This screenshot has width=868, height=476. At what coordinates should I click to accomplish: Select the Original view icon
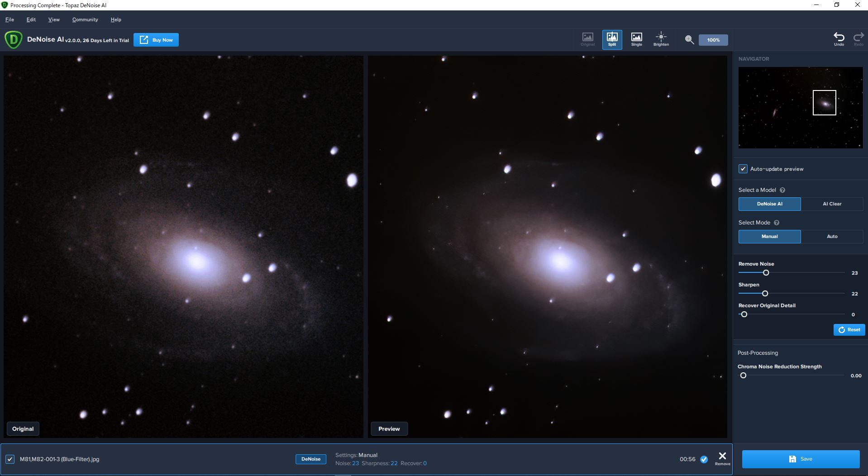[x=587, y=39]
